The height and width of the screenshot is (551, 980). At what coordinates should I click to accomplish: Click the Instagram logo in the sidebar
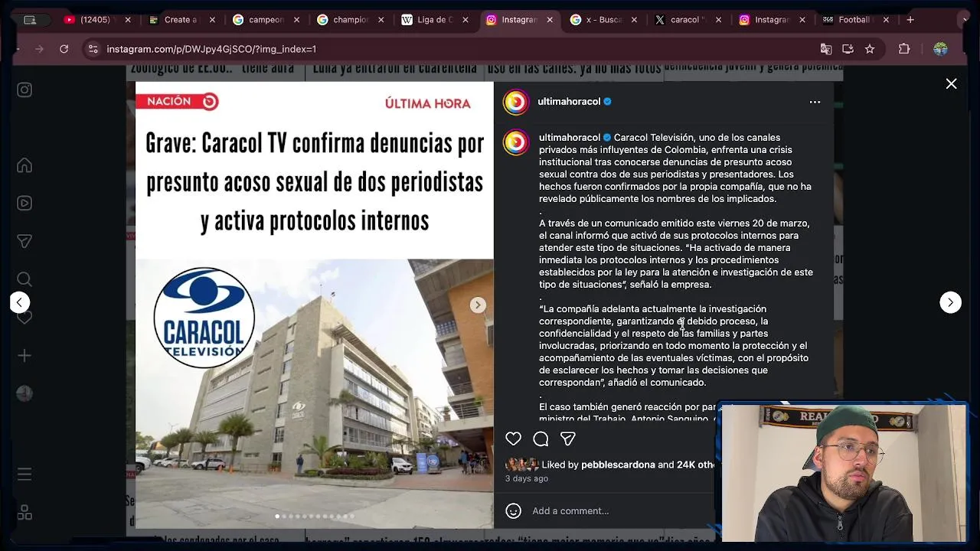pos(24,90)
